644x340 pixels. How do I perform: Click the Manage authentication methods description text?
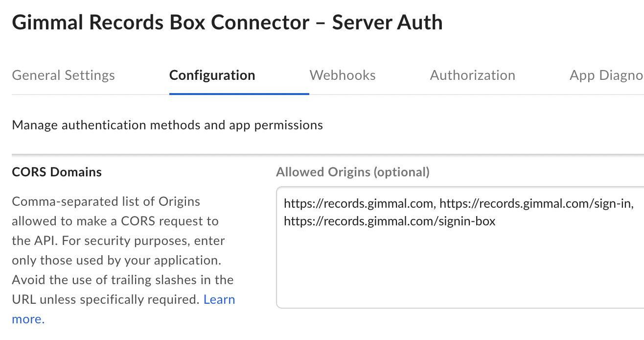[x=167, y=125]
